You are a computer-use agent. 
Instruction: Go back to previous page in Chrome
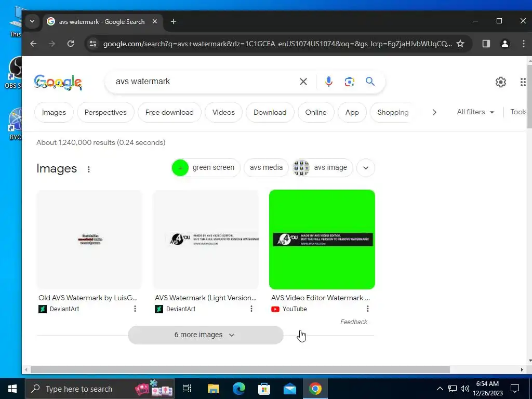[x=33, y=44]
